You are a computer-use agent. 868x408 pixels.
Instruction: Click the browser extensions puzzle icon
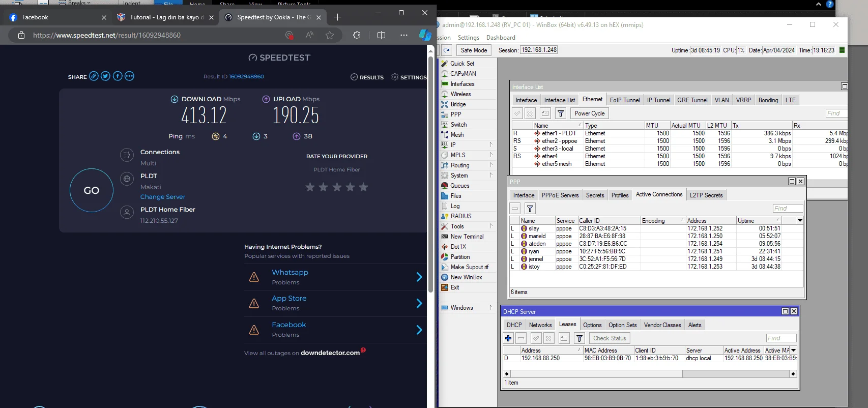357,35
